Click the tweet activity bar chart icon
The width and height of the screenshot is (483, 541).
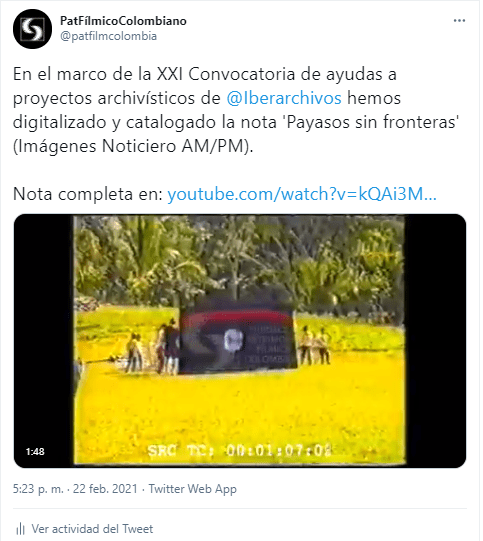[x=20, y=529]
